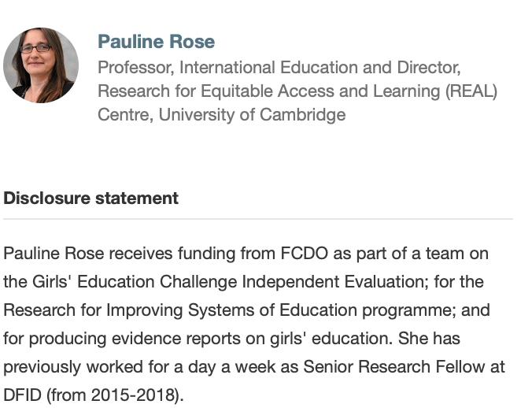The height and width of the screenshot is (408, 532).
Task: Click the divider line below Disclosure statement
Action: click(258, 218)
